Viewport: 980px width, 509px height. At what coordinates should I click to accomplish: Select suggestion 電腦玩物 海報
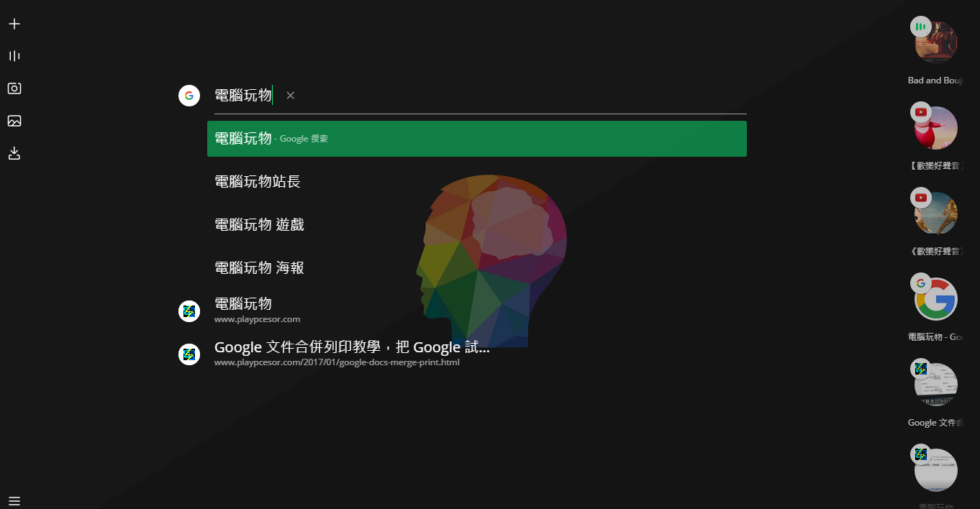click(x=477, y=268)
